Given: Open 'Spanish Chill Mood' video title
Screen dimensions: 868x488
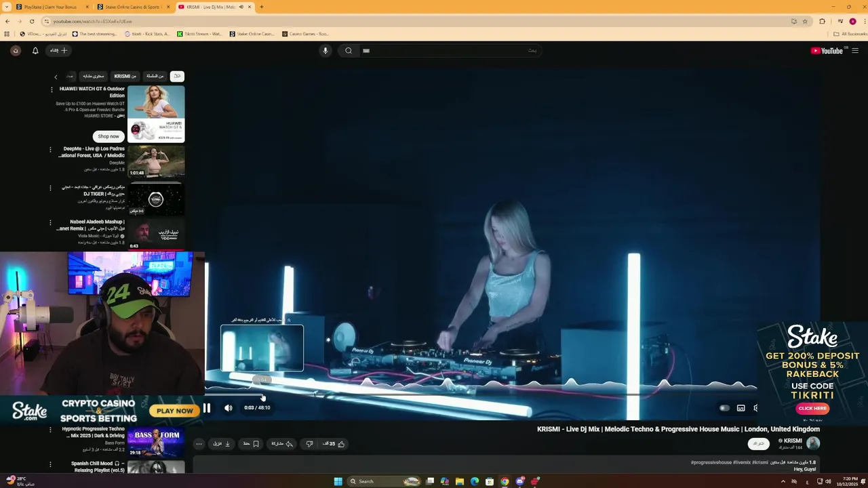Looking at the screenshot, I should tap(98, 466).
